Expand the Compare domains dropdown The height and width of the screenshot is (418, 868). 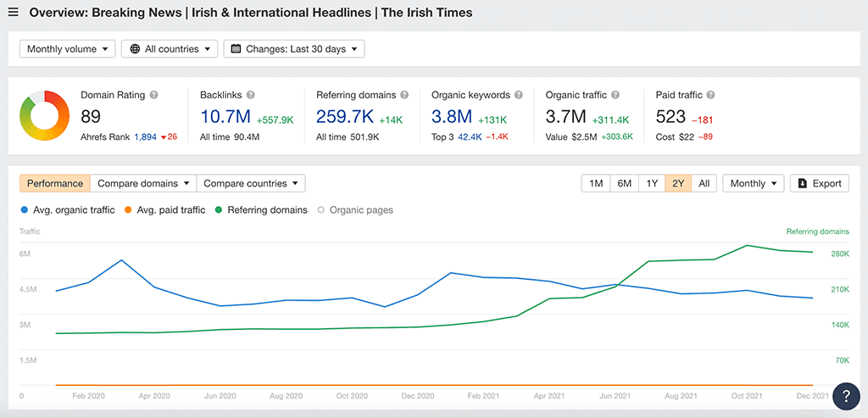[x=143, y=183]
